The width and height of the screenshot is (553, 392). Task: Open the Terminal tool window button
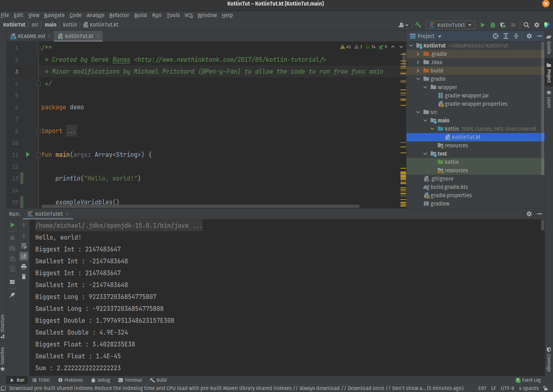click(x=130, y=380)
